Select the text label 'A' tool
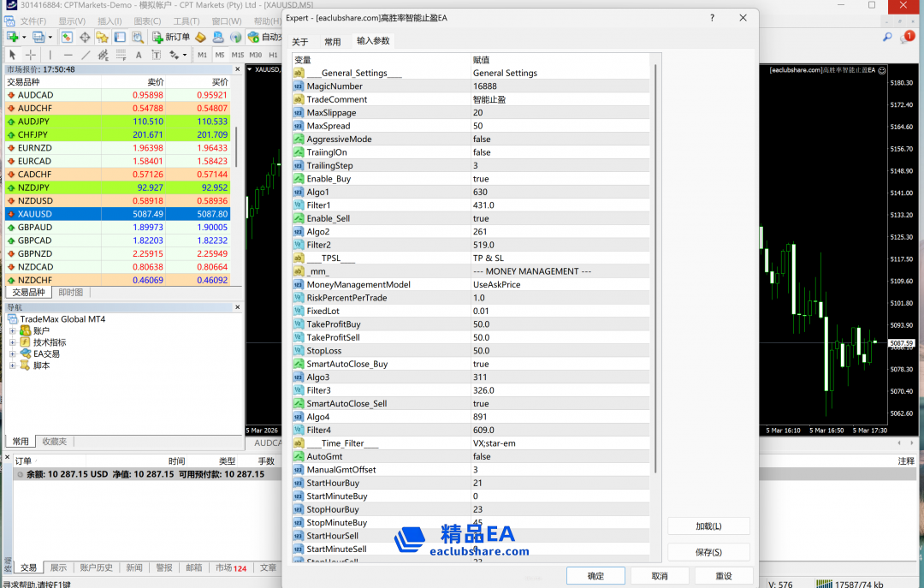Screen dimensions: 924x588 [x=138, y=55]
